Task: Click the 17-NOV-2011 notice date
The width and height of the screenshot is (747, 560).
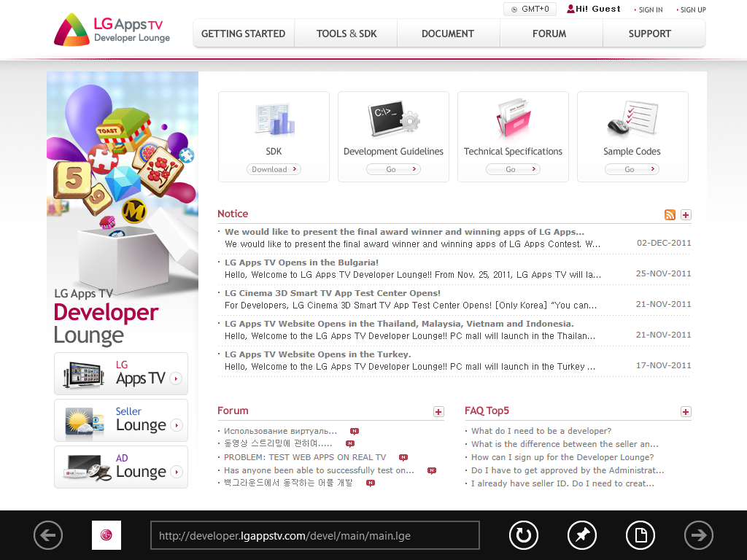Action: pos(664,365)
